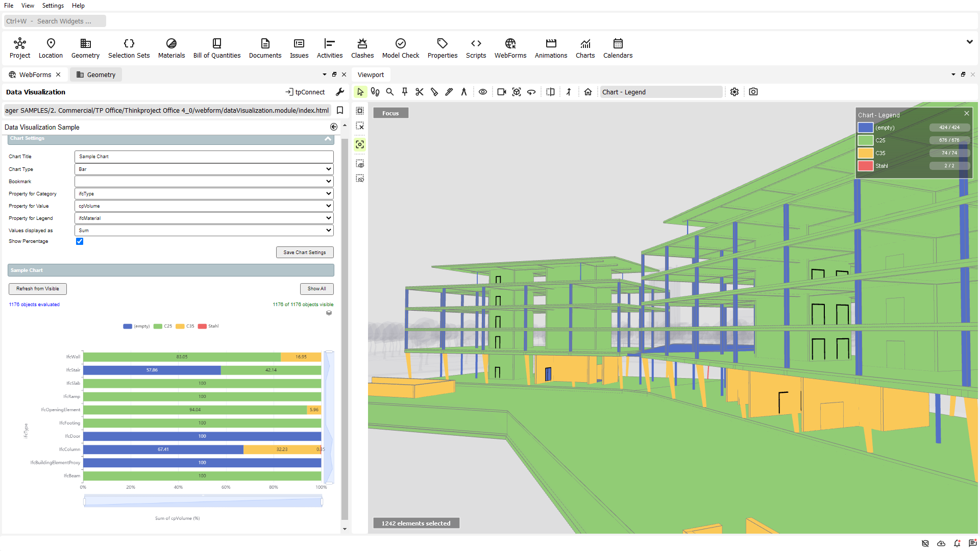This screenshot has height=551, width=980.
Task: Take a viewport screenshot with camera icon
Action: (753, 92)
